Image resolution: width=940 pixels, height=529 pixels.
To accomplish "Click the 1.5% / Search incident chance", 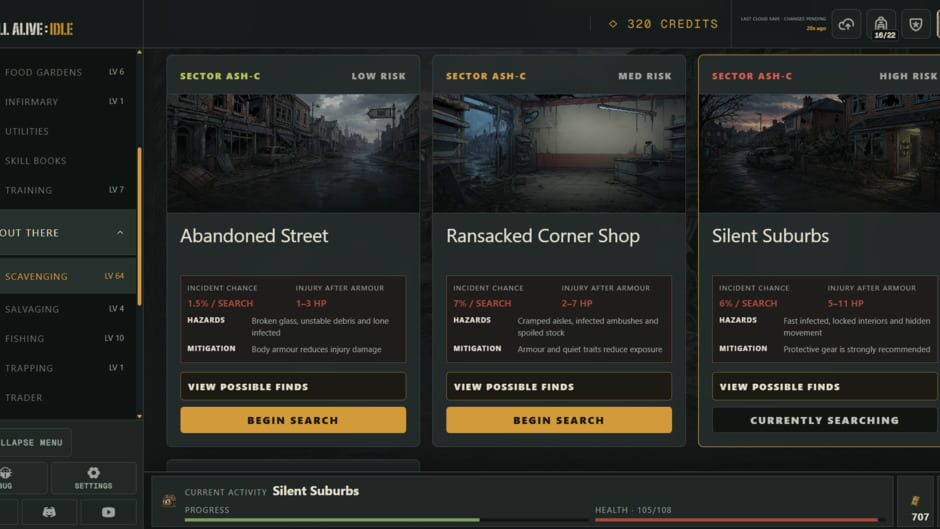I will click(220, 303).
